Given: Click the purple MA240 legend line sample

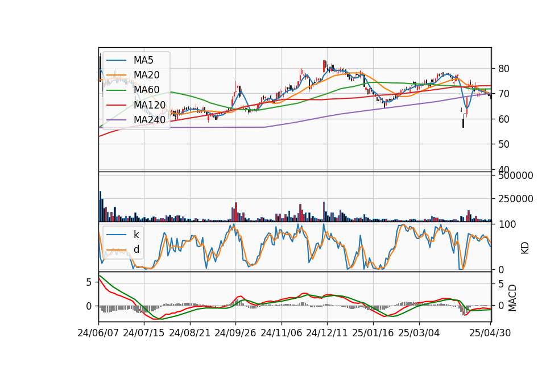Looking at the screenshot, I should pyautogui.click(x=116, y=120).
